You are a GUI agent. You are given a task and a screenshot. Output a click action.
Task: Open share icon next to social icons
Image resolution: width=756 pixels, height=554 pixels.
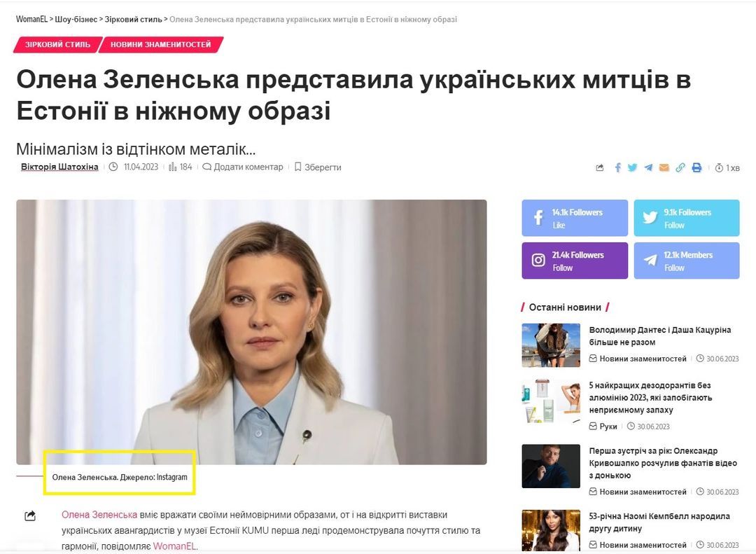[600, 168]
